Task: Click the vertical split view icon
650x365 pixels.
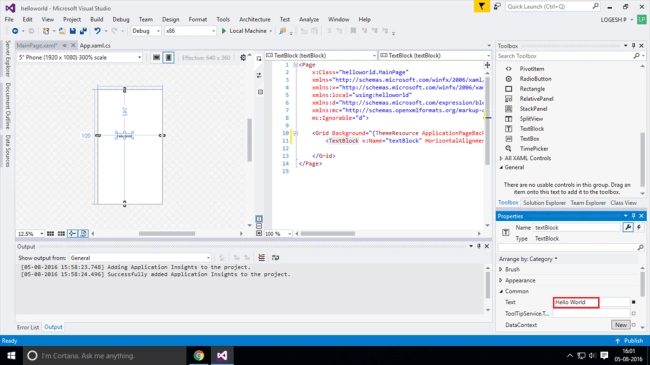Action: tap(259, 219)
